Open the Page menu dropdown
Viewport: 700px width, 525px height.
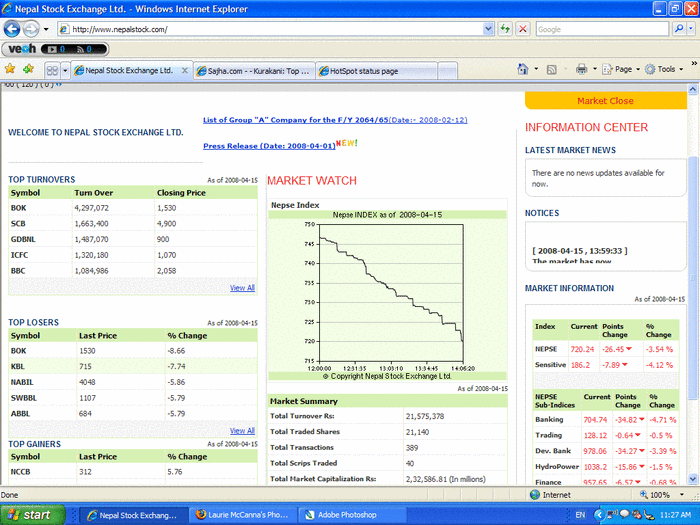(x=623, y=70)
